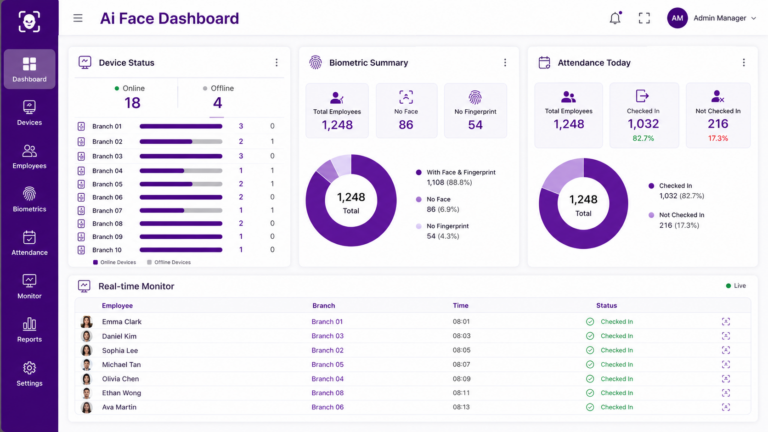Image resolution: width=768 pixels, height=432 pixels.
Task: Click the Branch 04 device icon
Action: (x=81, y=171)
